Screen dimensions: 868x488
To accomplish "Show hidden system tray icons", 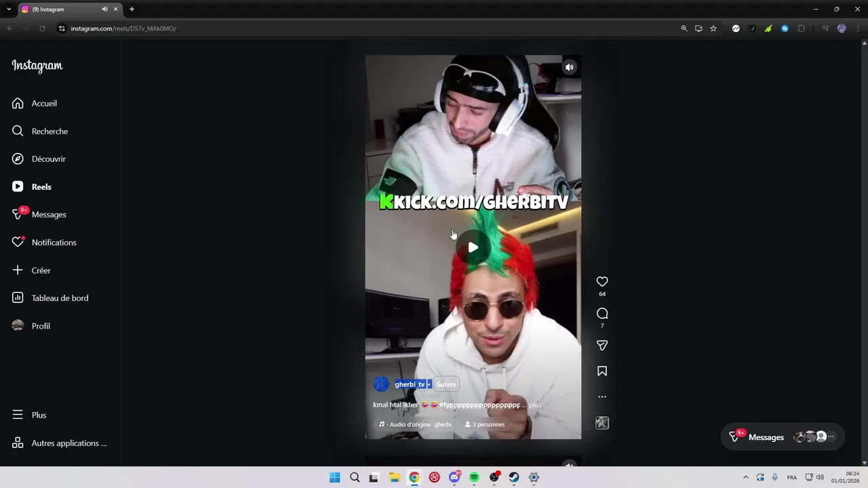I will point(746,477).
